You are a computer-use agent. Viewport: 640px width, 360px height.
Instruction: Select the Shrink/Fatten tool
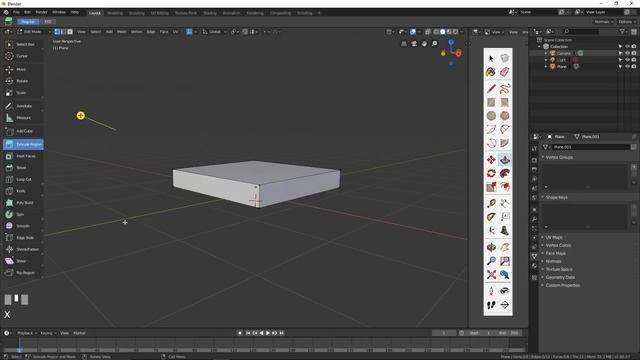pos(23,249)
